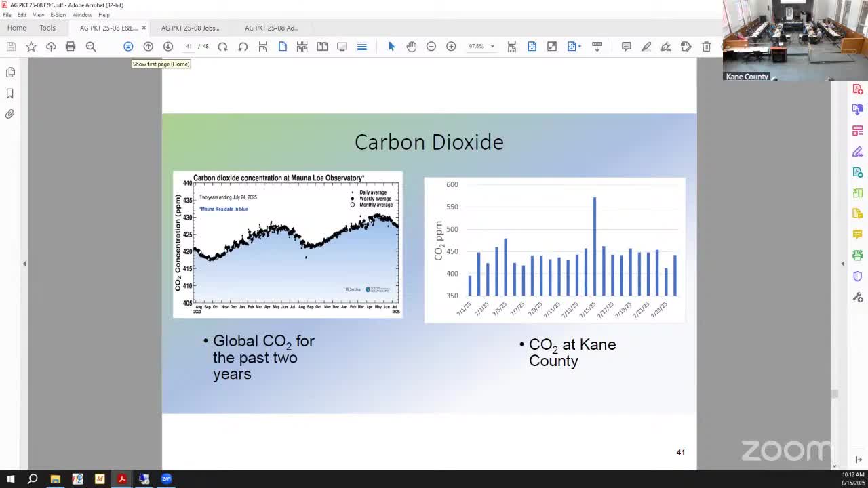Open the bookmarks panel
Image resolution: width=868 pixels, height=488 pixels.
[10, 94]
